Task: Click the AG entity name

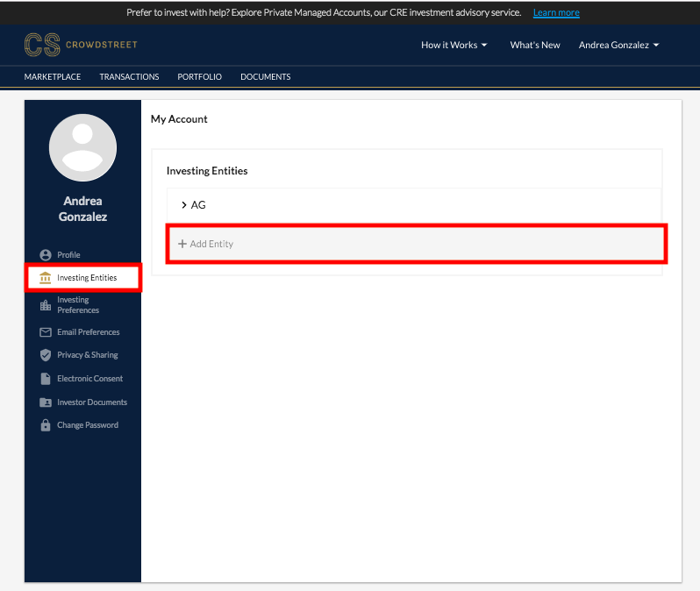Action: click(x=198, y=205)
